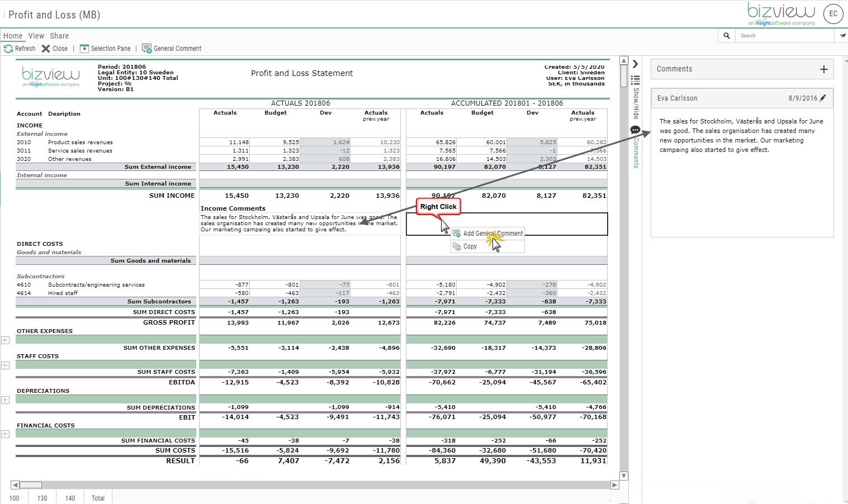Click the Comments speech bubble icon

click(x=636, y=130)
